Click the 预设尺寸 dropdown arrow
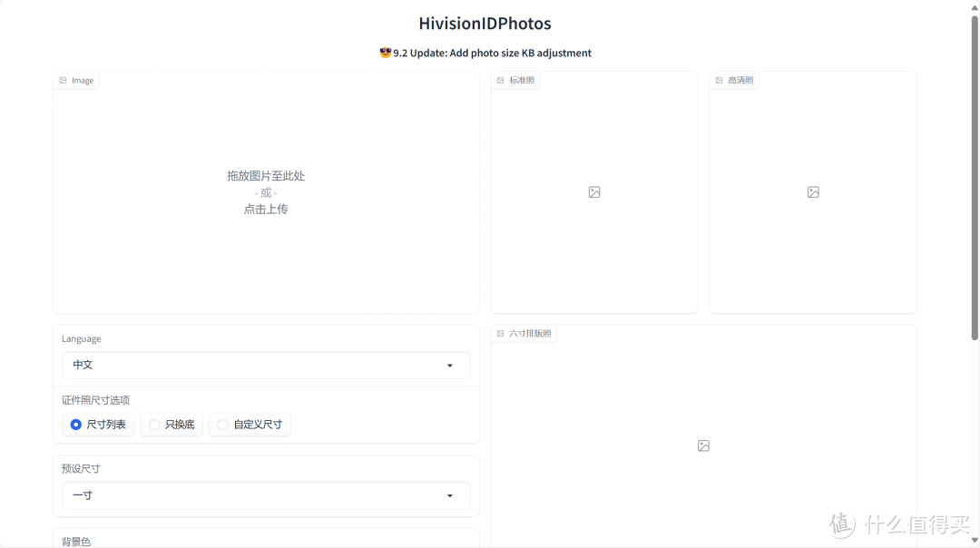Image resolution: width=980 pixels, height=548 pixels. pyautogui.click(x=450, y=496)
